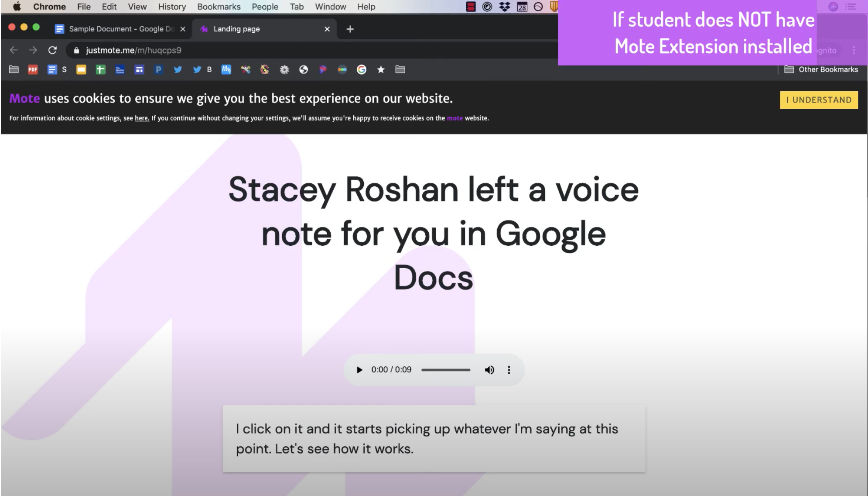Switch to Sample Document Google Docs tab
Viewport: 868px width, 496px height.
pos(118,29)
